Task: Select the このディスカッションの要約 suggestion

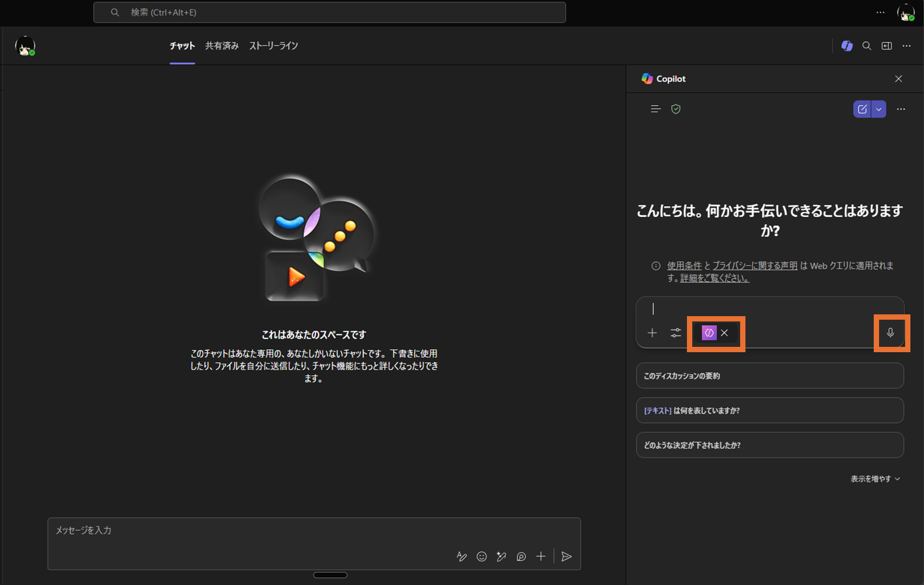Action: [769, 376]
